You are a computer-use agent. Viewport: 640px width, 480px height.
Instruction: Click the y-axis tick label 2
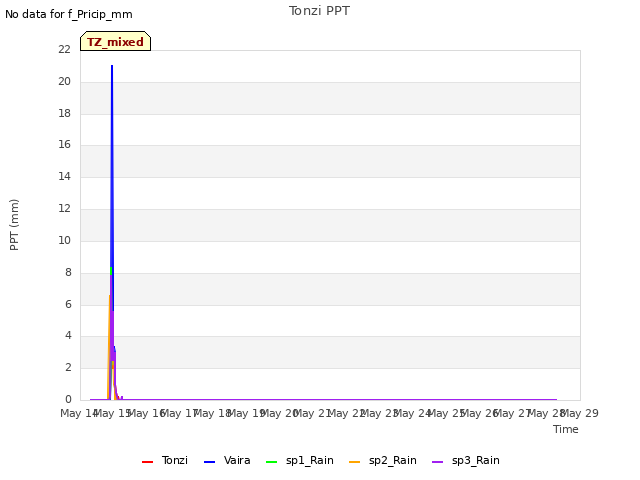click(68, 367)
